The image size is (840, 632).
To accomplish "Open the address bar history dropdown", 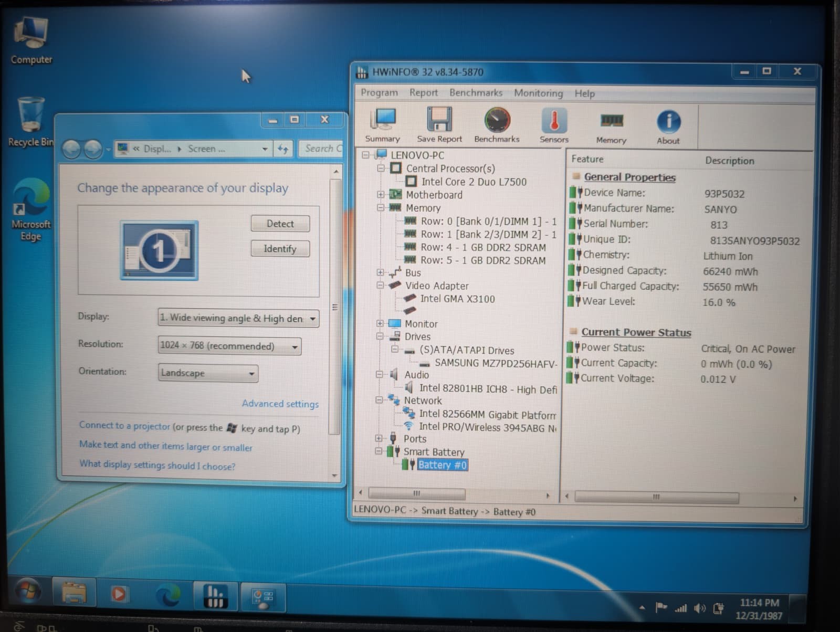I will (265, 149).
